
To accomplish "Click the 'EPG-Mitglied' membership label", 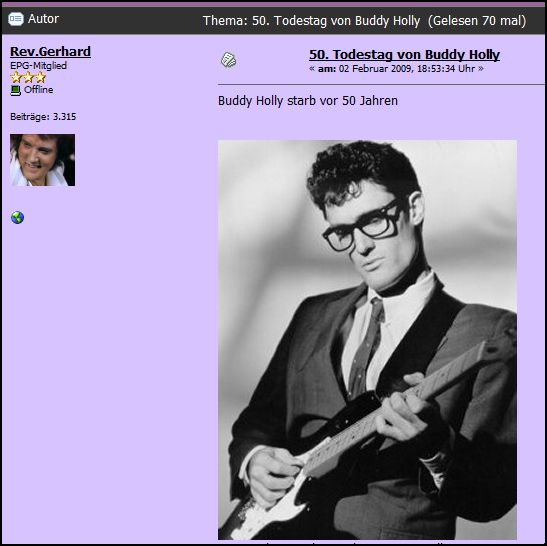I will (38, 66).
